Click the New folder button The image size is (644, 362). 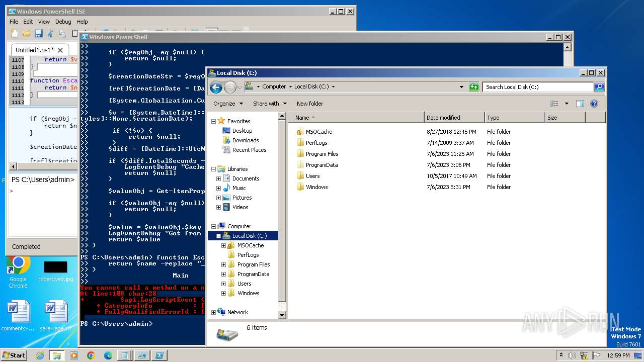point(310,104)
